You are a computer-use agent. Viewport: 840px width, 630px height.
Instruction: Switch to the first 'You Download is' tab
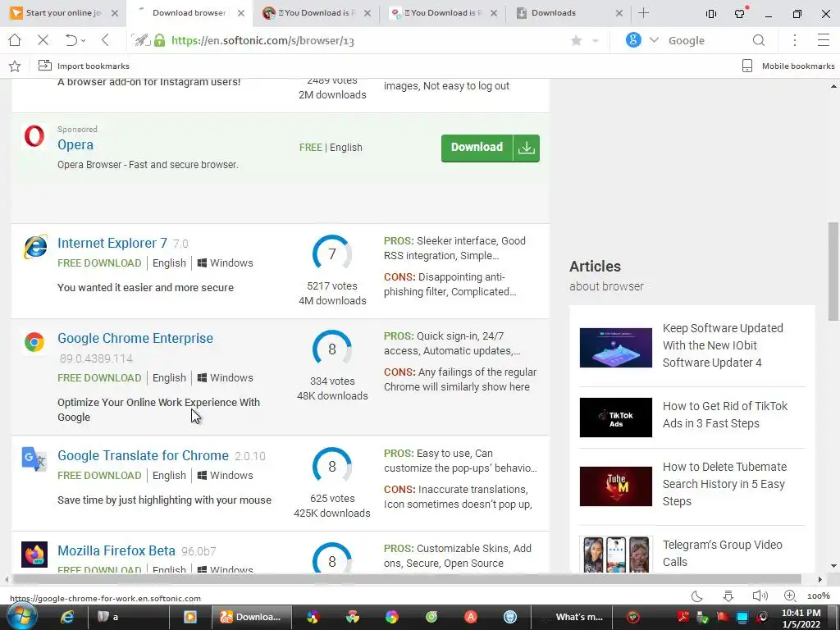point(316,13)
